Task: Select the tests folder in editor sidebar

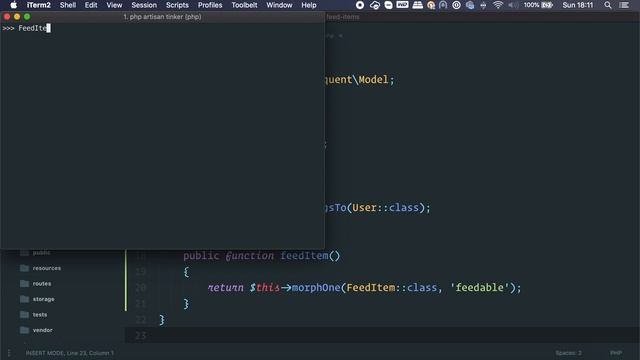Action: point(40,315)
